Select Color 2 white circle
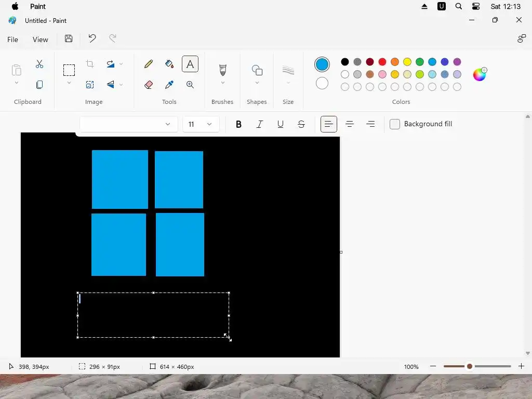Image resolution: width=532 pixels, height=399 pixels. click(x=322, y=83)
